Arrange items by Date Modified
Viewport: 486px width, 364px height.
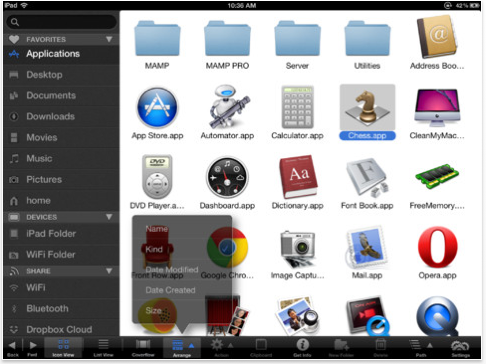click(x=182, y=269)
